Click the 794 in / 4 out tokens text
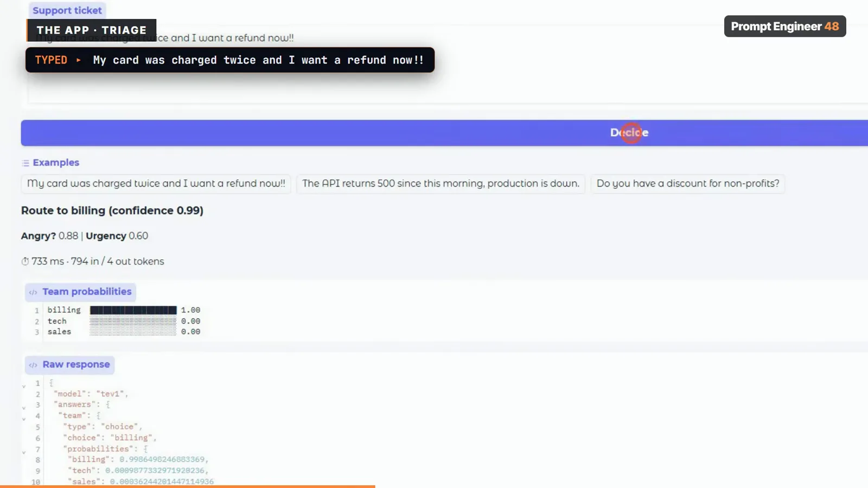 point(117,261)
